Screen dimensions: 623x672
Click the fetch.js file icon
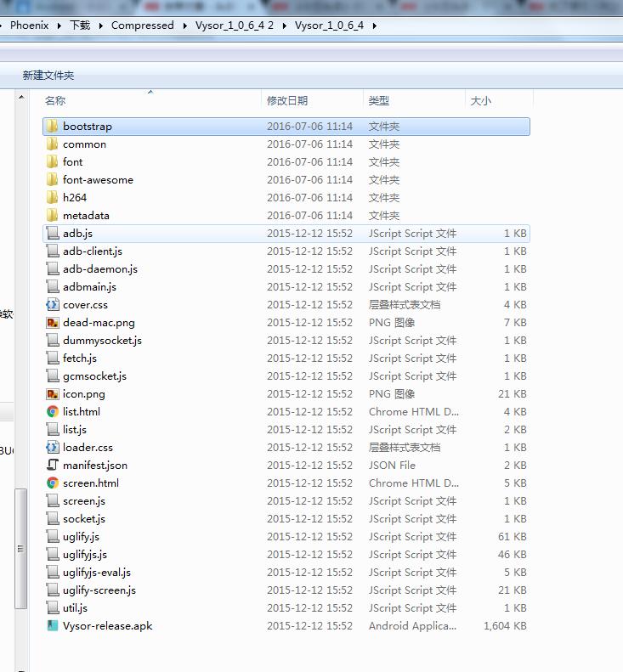[53, 358]
